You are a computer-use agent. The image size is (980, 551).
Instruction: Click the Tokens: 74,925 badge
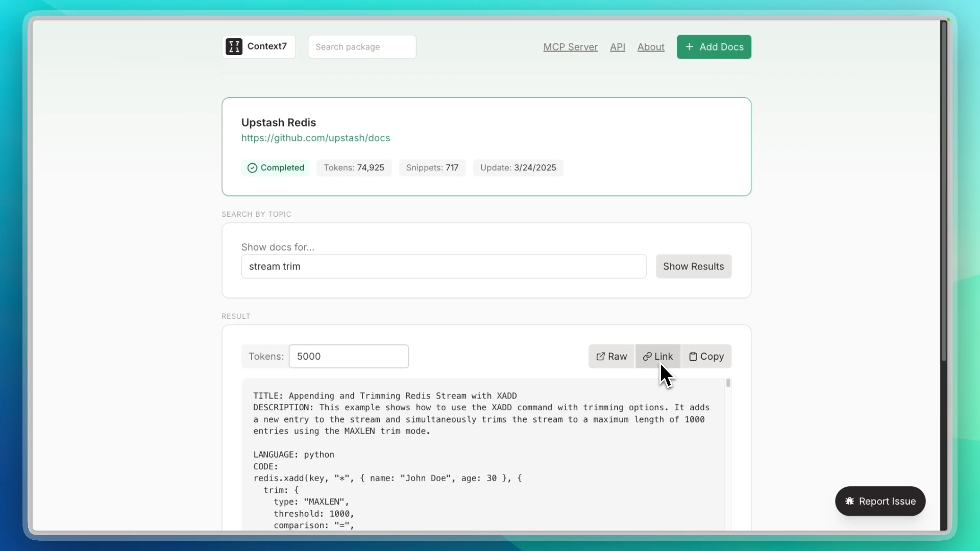[x=354, y=168]
